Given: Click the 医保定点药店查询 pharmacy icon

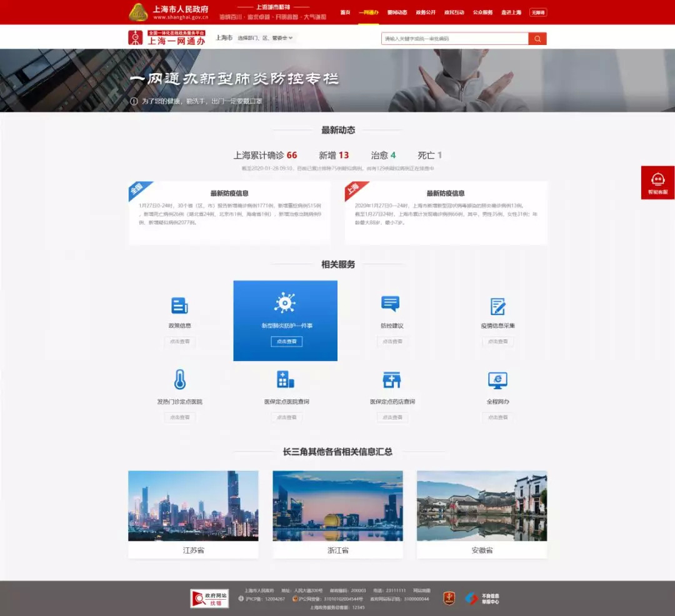Looking at the screenshot, I should [x=392, y=379].
